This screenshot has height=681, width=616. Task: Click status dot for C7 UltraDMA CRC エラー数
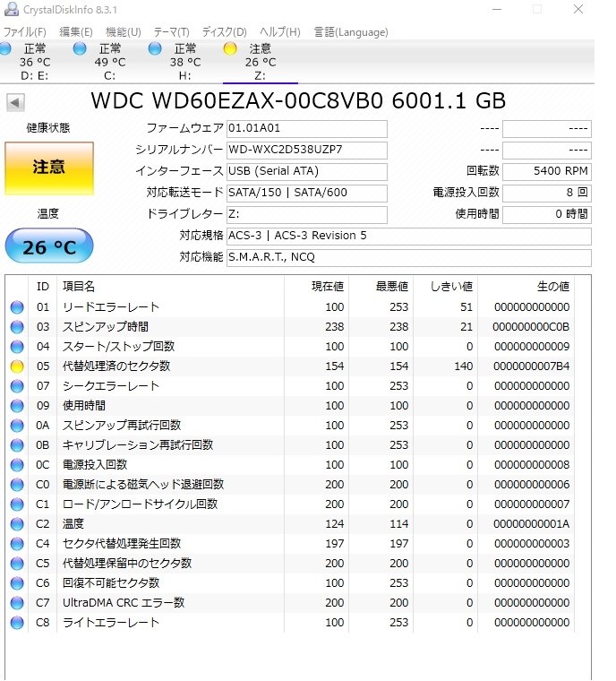[17, 603]
